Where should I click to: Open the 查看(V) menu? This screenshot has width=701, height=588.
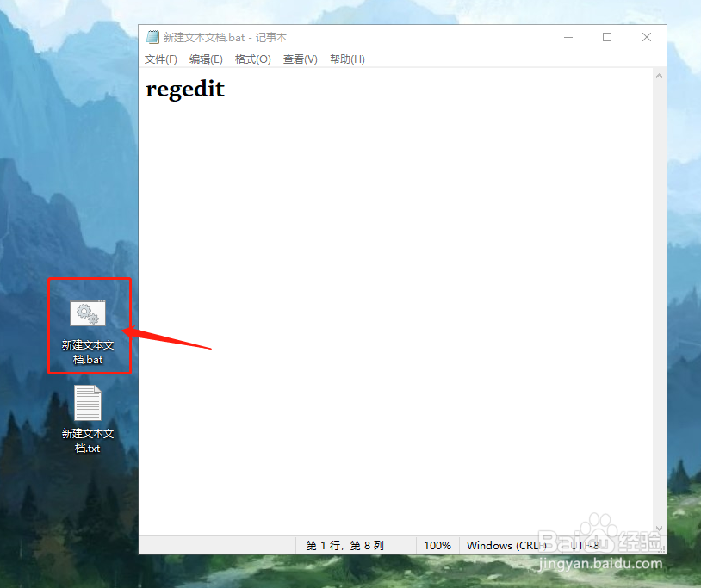click(x=300, y=59)
